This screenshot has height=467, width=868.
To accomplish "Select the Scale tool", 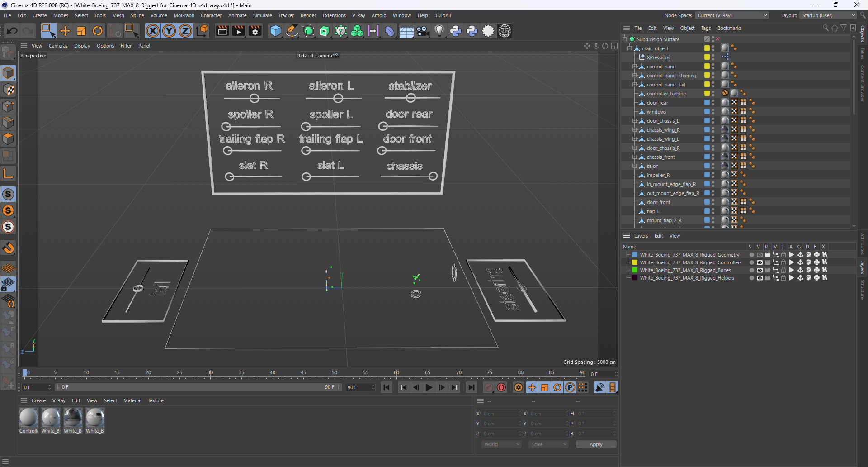I will 81,31.
